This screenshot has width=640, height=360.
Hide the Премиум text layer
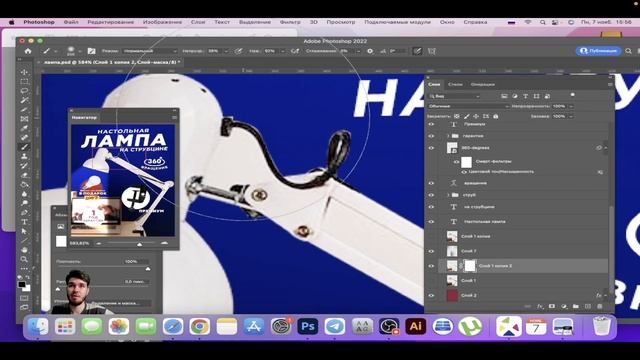[431, 124]
